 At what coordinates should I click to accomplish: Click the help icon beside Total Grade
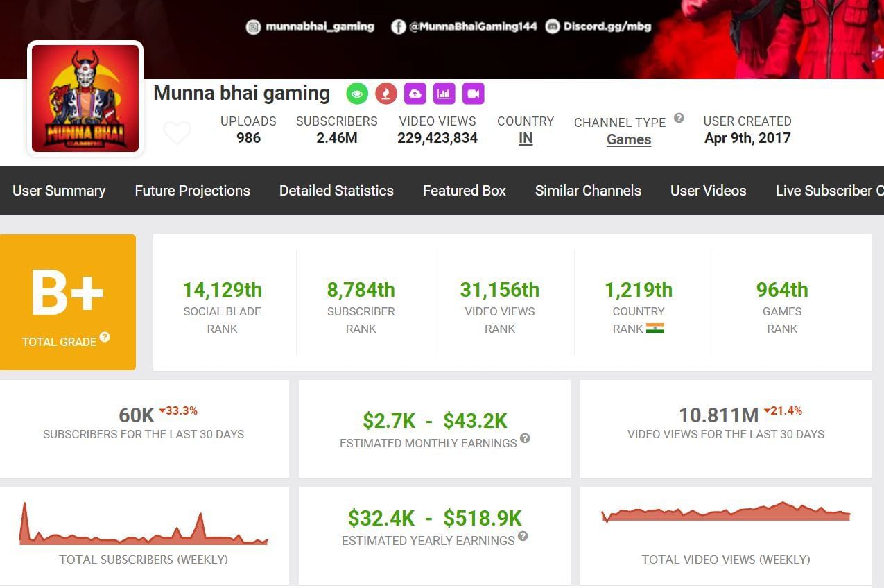click(105, 337)
